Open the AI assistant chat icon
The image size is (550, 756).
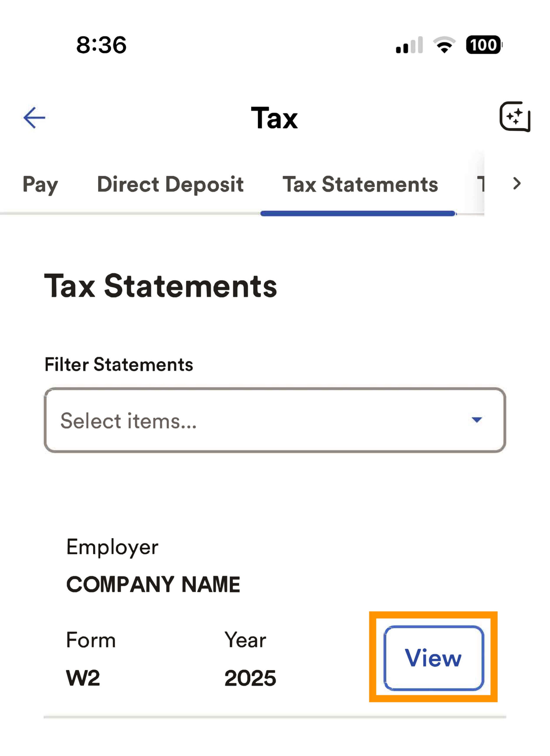click(515, 117)
